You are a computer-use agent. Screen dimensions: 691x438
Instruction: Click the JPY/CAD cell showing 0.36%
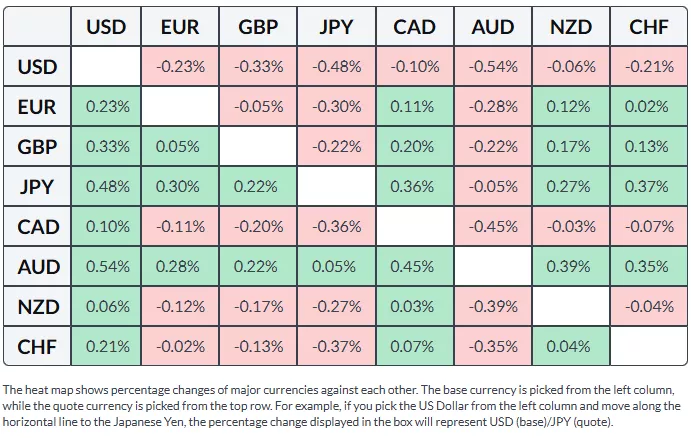tap(414, 187)
